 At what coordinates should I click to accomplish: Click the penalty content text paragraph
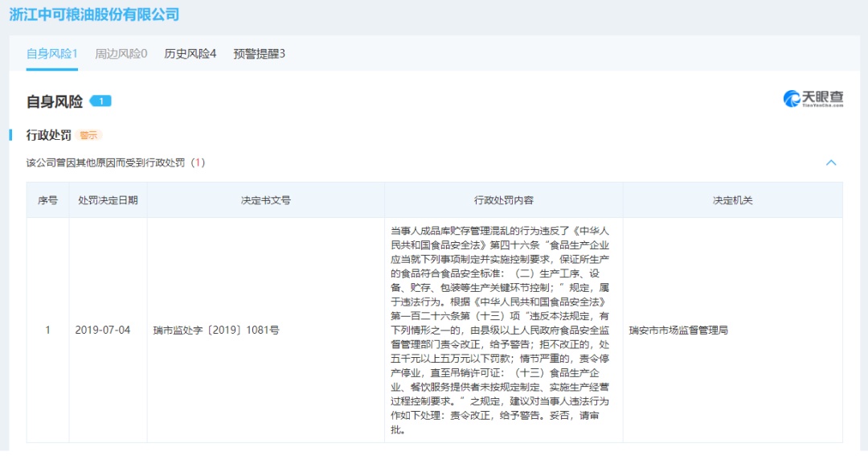pyautogui.click(x=503, y=330)
